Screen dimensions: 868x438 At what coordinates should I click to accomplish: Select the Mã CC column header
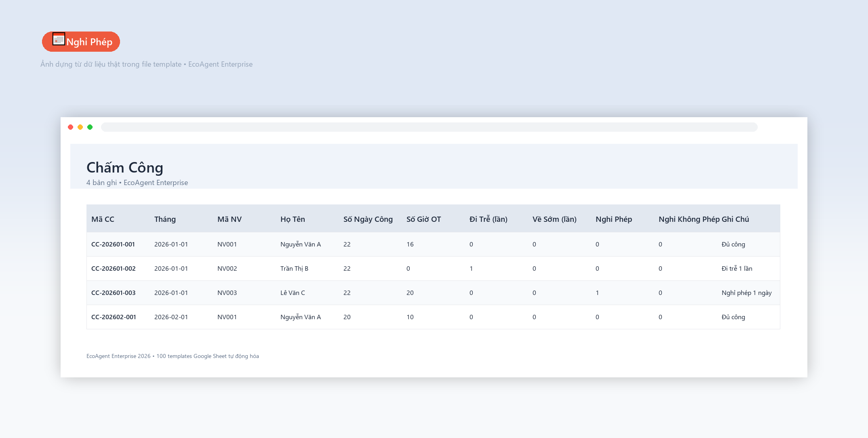(103, 219)
